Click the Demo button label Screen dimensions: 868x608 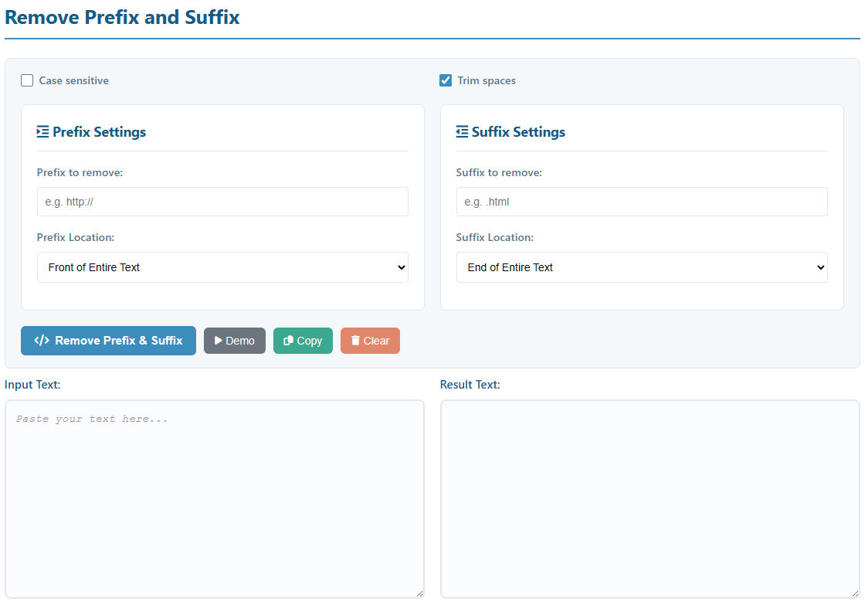(239, 341)
